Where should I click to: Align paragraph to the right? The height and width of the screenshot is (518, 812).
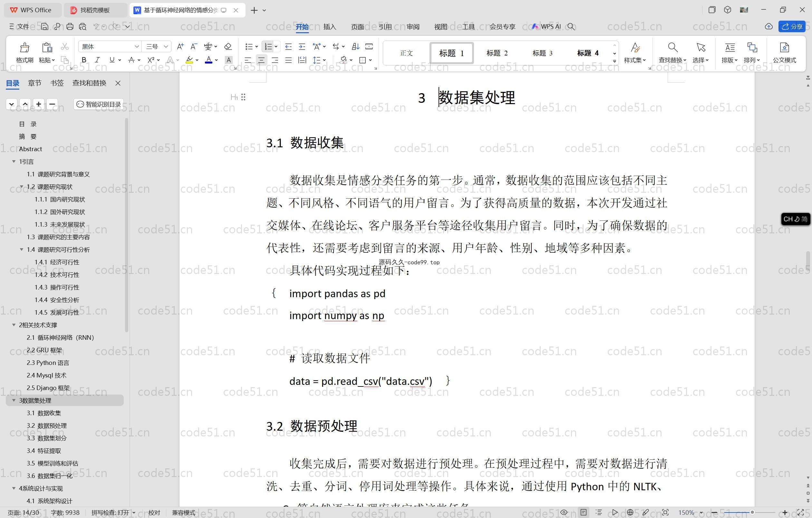[x=275, y=60]
